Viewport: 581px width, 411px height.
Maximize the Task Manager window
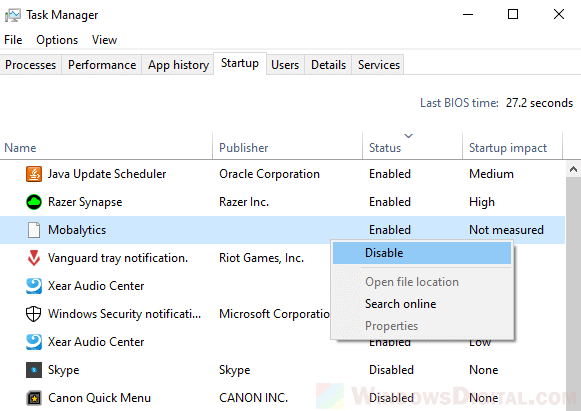pos(513,14)
